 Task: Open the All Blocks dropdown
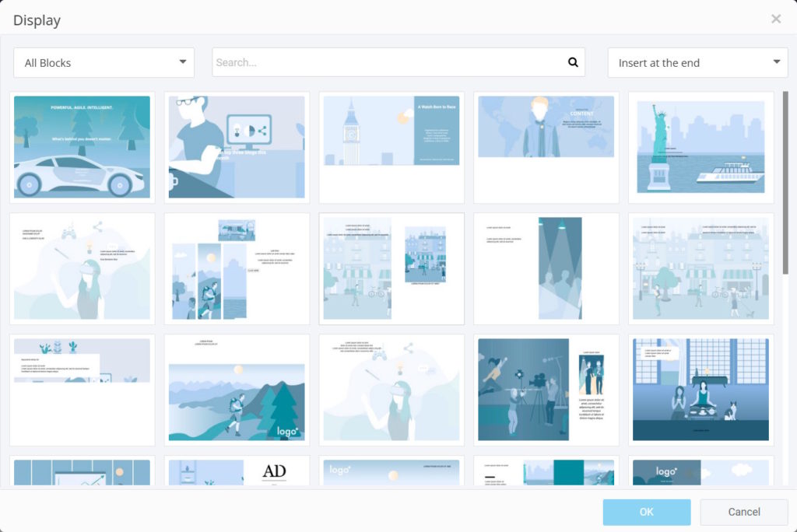click(104, 62)
